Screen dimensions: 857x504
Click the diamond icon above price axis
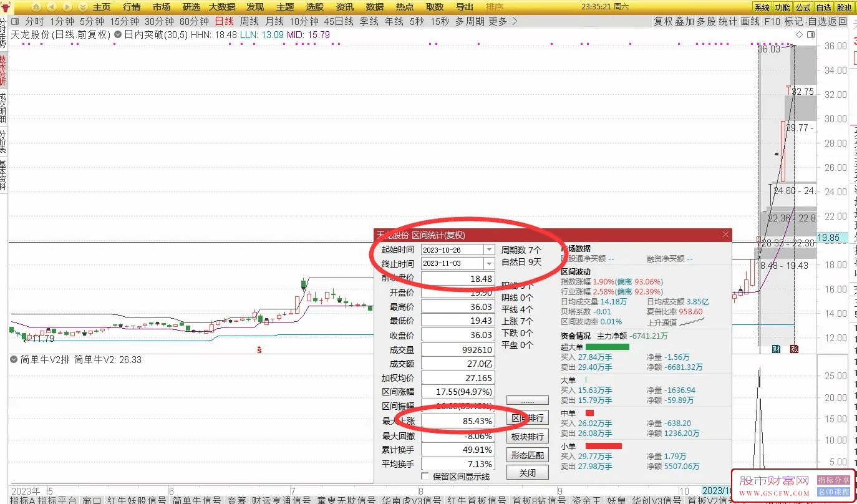[800, 35]
